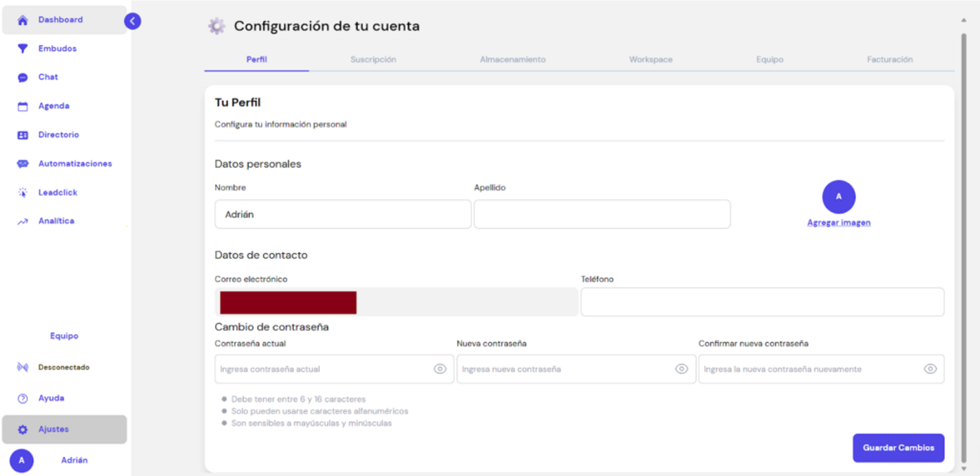Open the Embudos funnel icon

22,49
